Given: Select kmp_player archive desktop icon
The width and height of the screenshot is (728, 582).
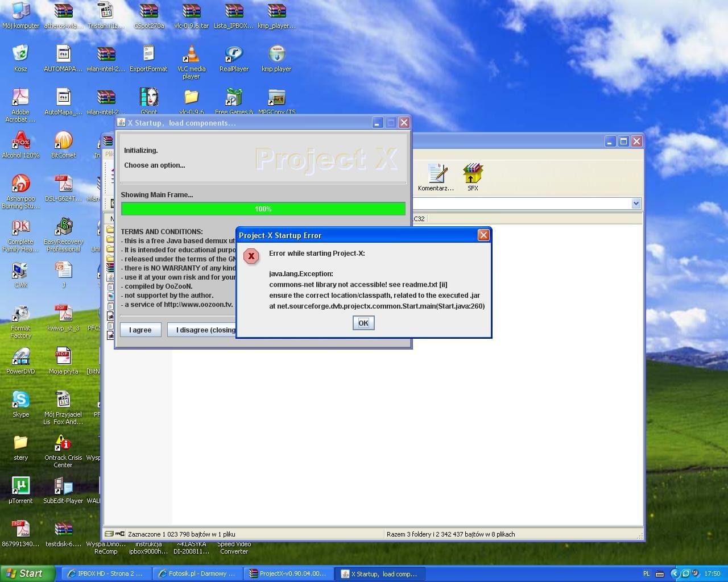Looking at the screenshot, I should pos(276,15).
